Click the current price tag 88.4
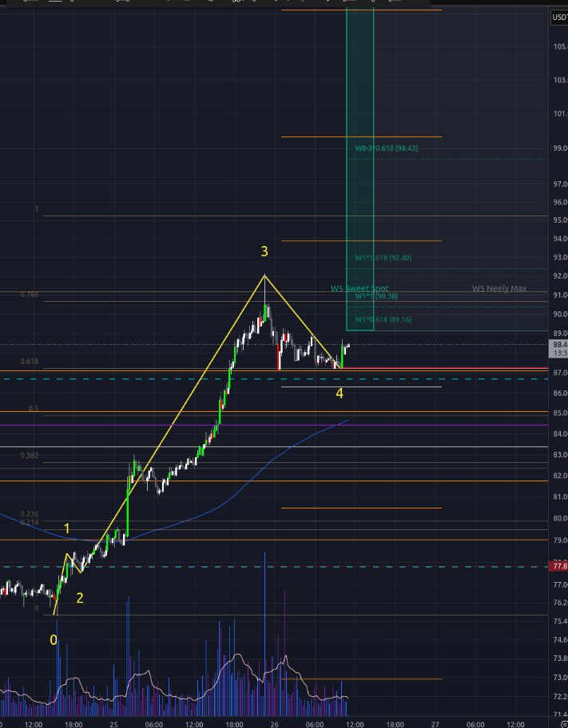The image size is (568, 728). 558,345
